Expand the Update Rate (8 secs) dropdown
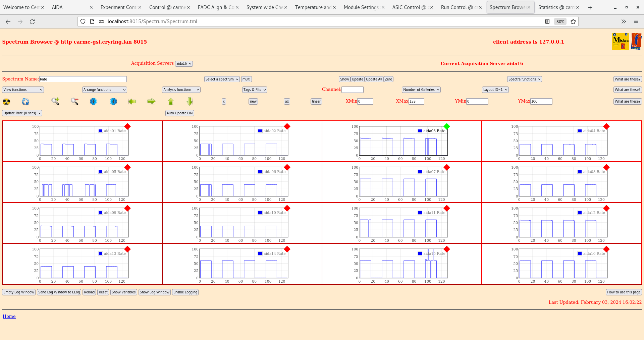 coord(22,113)
